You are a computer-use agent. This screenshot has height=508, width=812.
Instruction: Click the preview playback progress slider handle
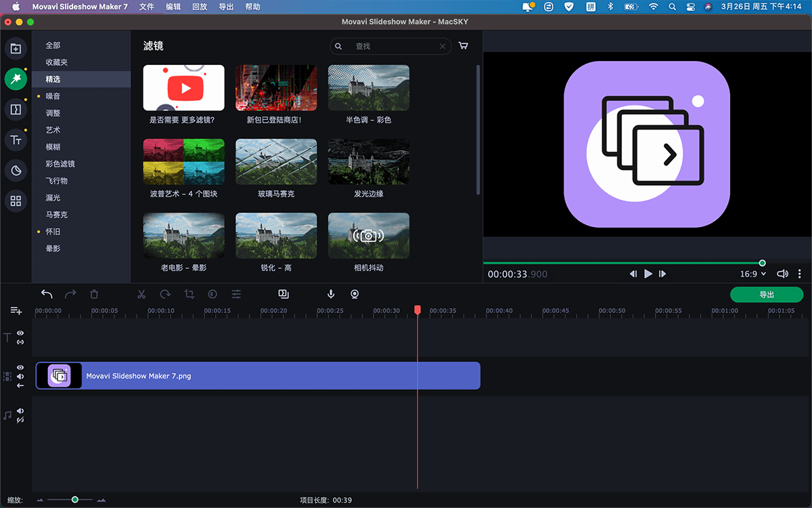pyautogui.click(x=763, y=263)
